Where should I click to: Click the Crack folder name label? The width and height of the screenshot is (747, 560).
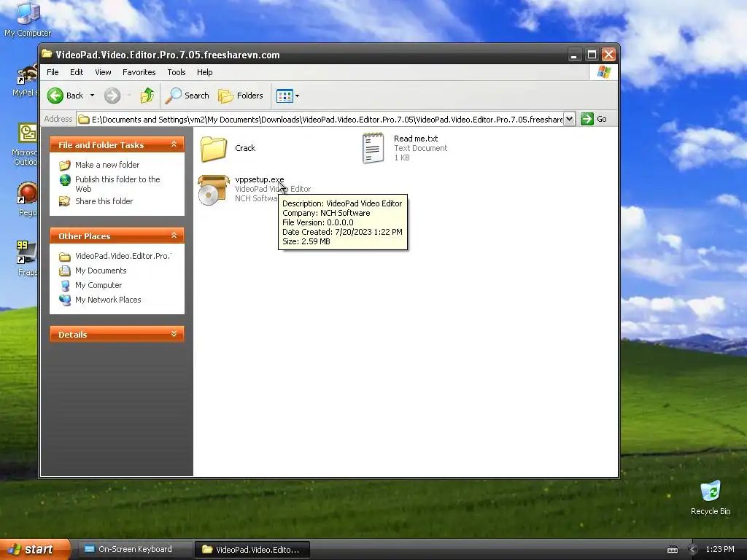[x=245, y=148]
